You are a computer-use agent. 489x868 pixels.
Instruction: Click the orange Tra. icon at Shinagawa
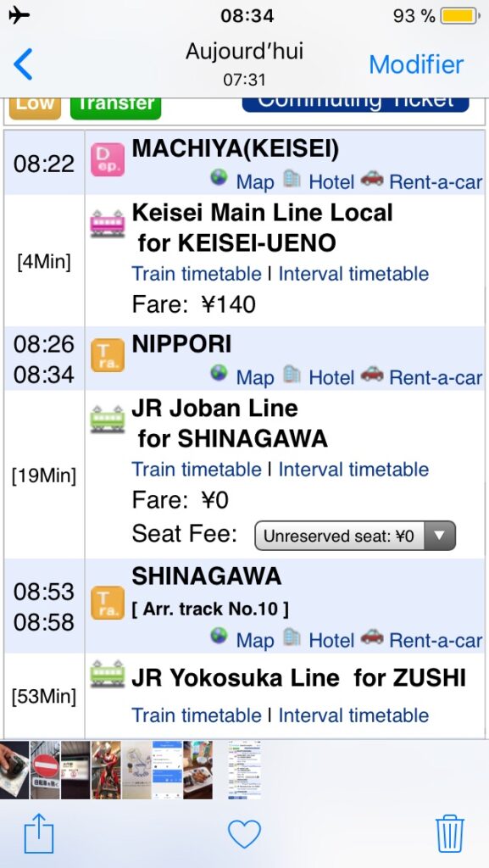pyautogui.click(x=108, y=603)
